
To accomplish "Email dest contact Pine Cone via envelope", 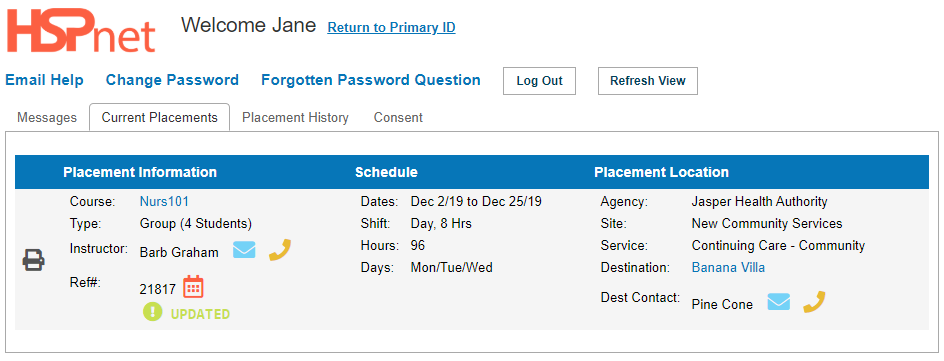I will pos(778,301).
